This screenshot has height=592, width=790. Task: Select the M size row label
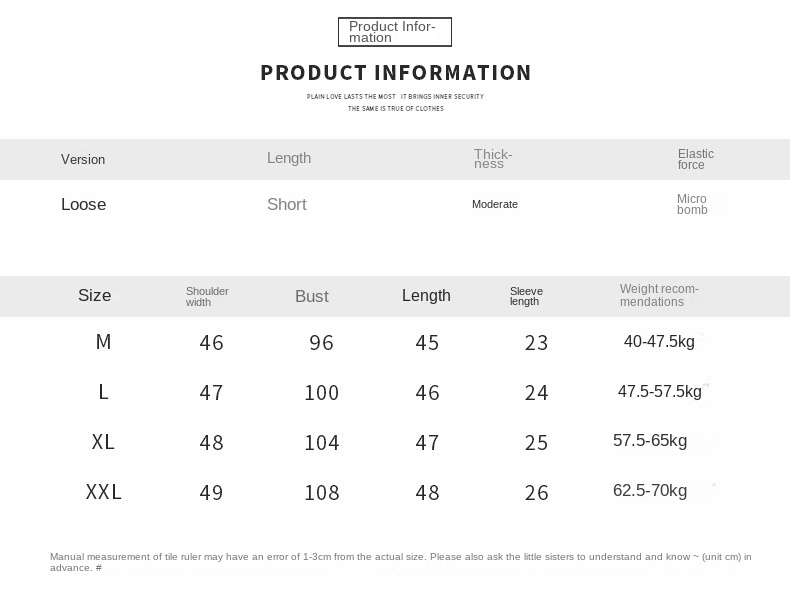click(x=103, y=343)
